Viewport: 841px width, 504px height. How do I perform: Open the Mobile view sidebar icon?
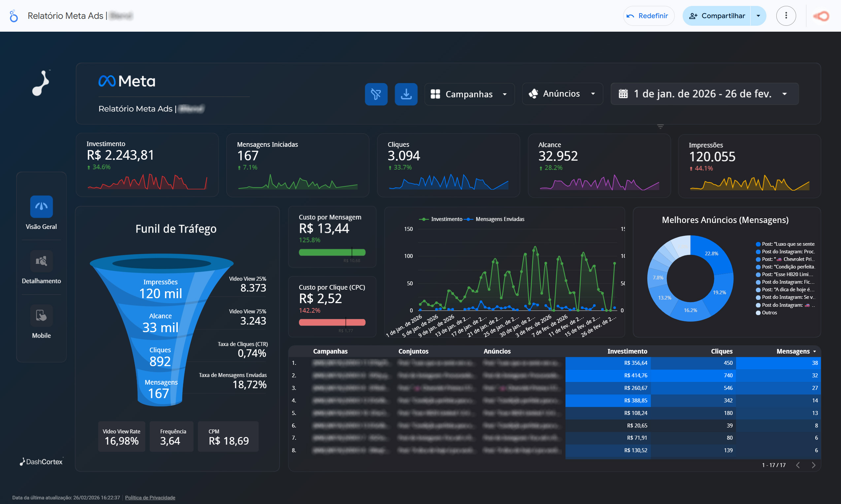[x=42, y=316]
